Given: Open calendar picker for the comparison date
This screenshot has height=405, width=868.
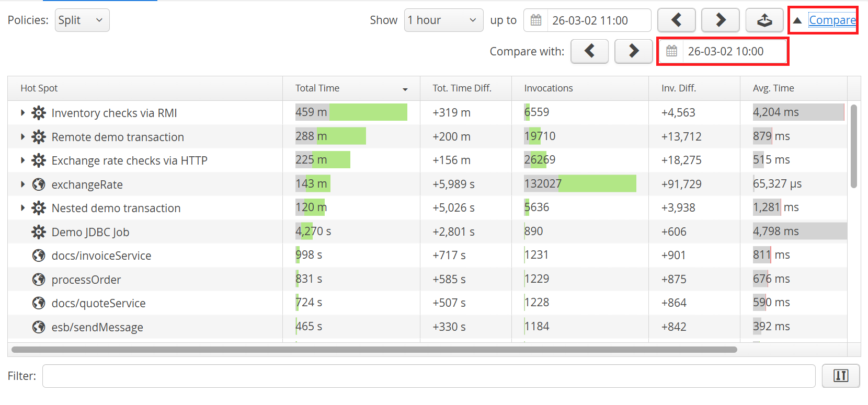Looking at the screenshot, I should 671,51.
